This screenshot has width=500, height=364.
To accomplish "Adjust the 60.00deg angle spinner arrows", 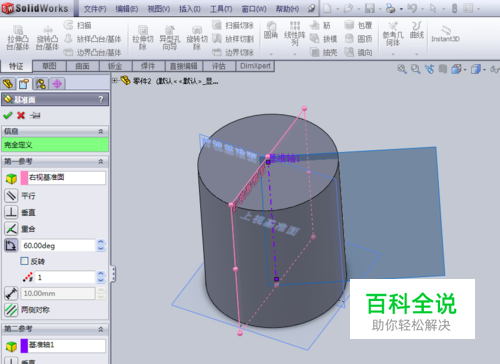I will tap(101, 246).
